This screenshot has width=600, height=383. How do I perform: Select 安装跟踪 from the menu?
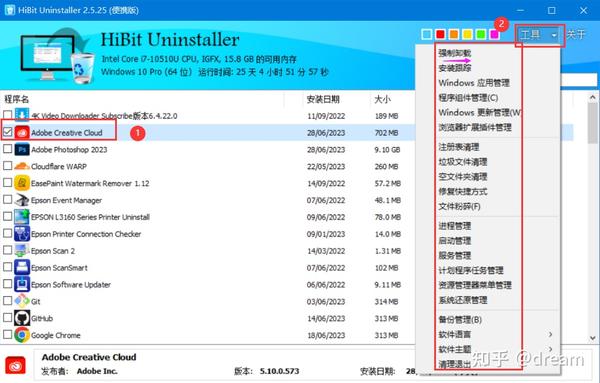(x=455, y=68)
